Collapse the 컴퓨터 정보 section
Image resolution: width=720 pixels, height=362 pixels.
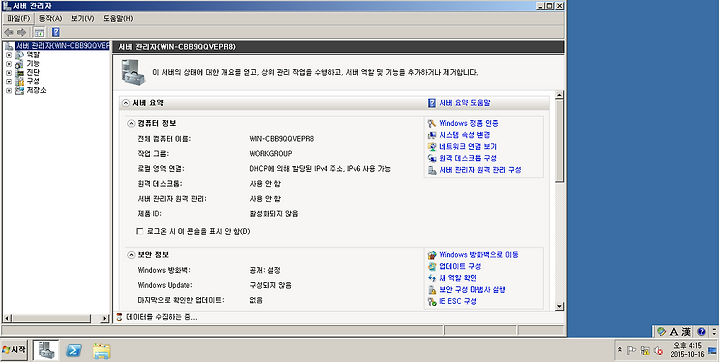click(131, 124)
